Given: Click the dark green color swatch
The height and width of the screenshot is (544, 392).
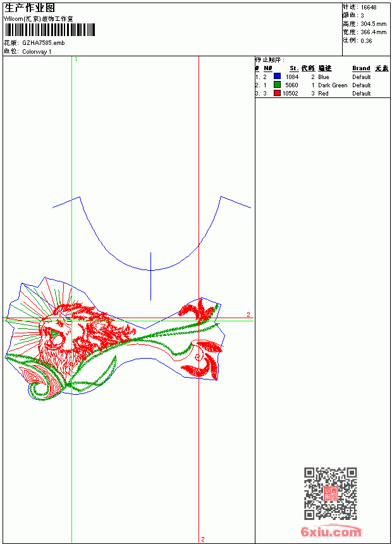Looking at the screenshot, I should pos(277,85).
